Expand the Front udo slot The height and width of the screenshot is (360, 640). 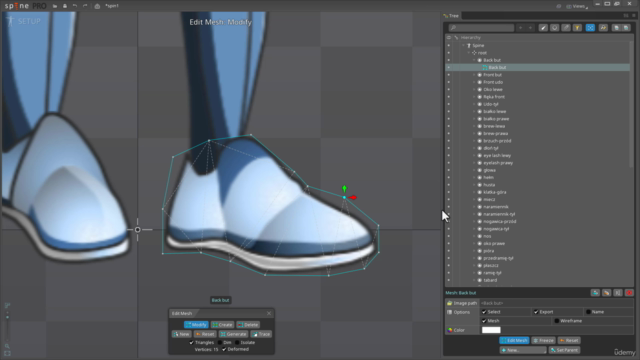pyautogui.click(x=474, y=82)
